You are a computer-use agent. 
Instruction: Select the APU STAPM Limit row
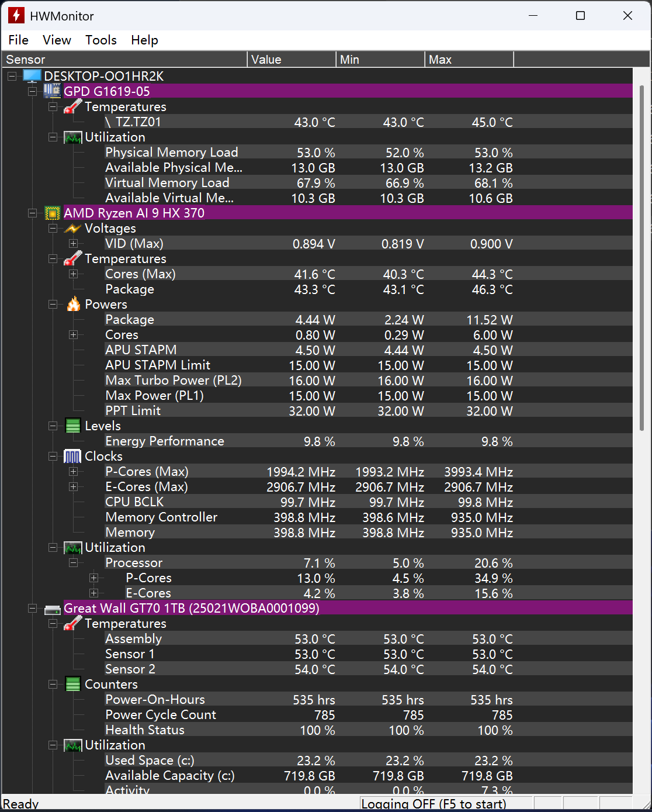point(368,365)
